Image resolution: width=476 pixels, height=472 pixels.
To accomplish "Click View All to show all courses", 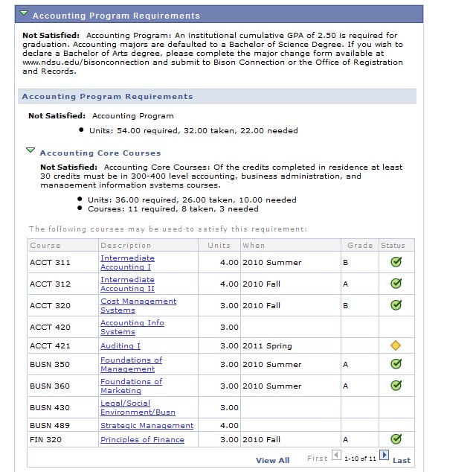I will [272, 460].
